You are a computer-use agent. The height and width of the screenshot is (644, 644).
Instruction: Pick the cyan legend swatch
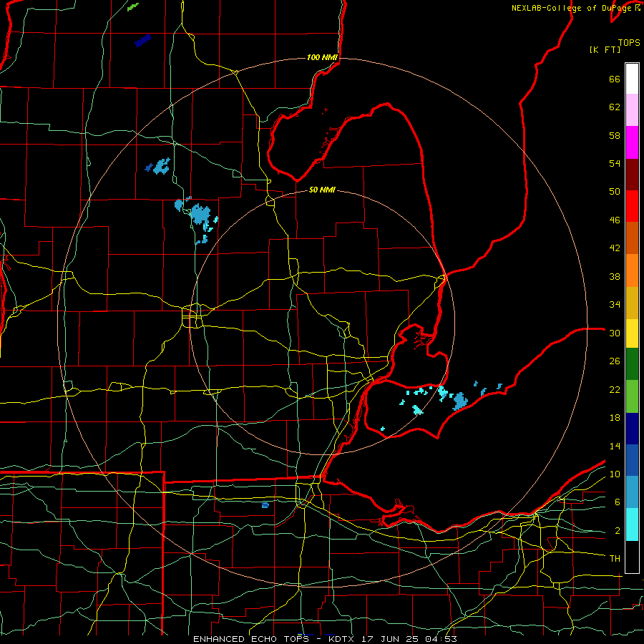tap(632, 524)
